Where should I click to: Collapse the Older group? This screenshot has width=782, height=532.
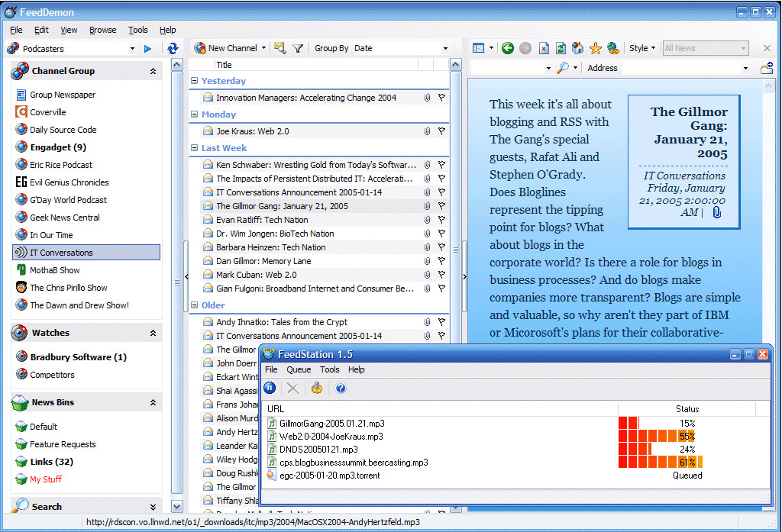coord(195,305)
